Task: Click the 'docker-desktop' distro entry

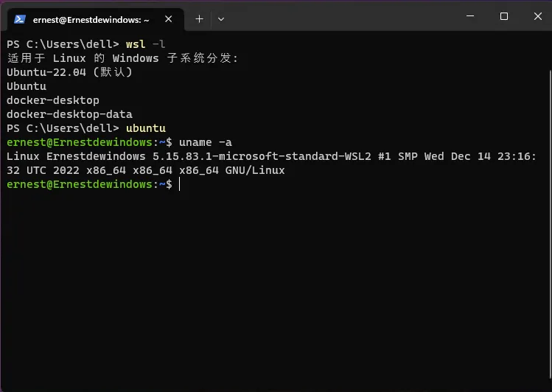Action: pos(53,100)
